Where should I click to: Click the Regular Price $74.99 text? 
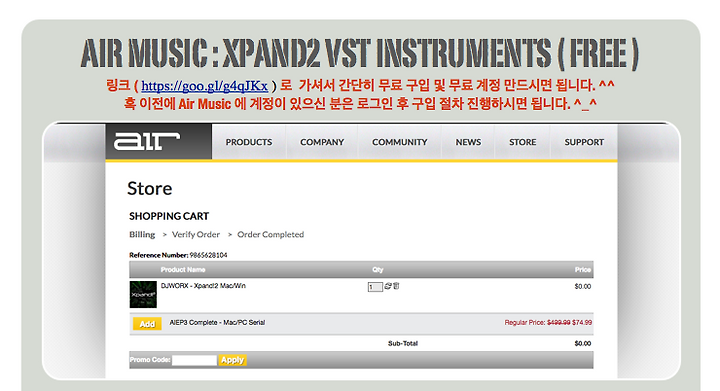[548, 323]
